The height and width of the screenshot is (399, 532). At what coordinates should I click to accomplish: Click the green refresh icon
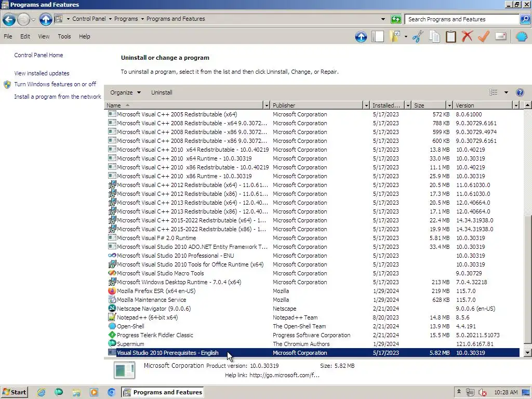[395, 19]
